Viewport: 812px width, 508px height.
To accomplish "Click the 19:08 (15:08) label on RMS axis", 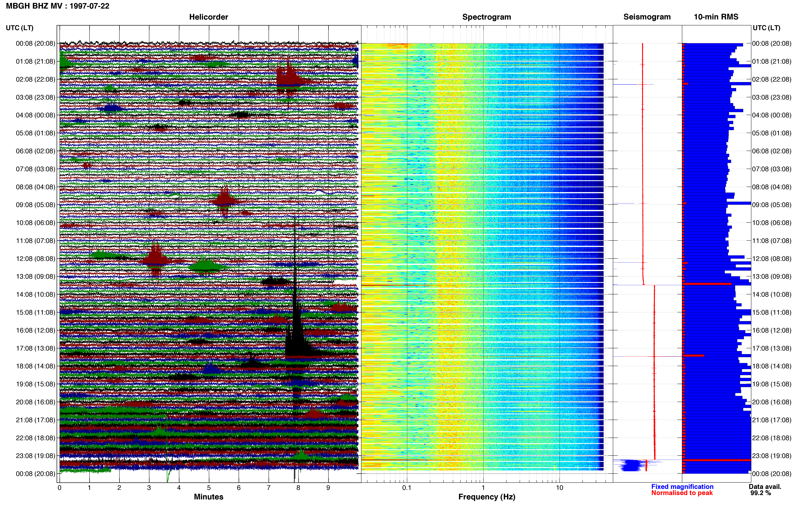I will 772,384.
